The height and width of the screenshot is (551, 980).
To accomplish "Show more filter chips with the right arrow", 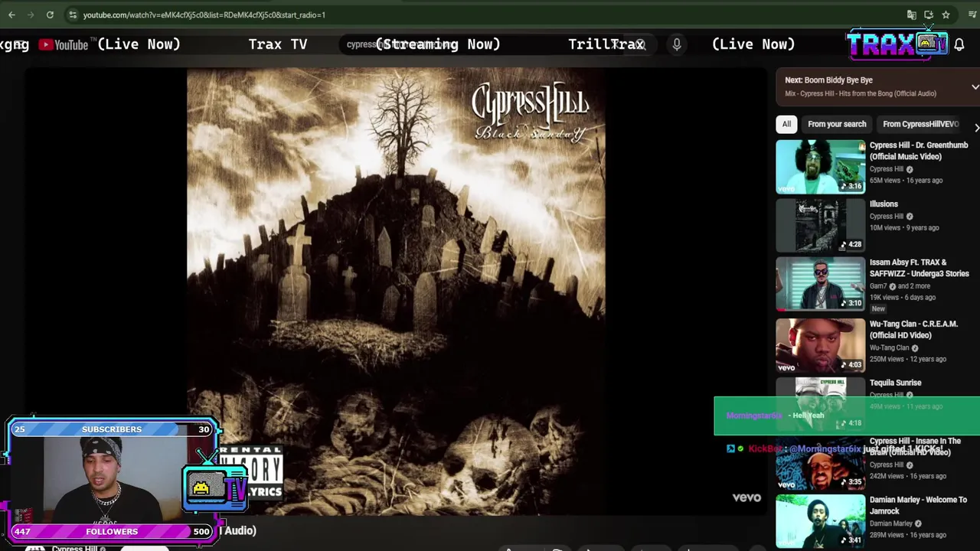I will point(975,127).
